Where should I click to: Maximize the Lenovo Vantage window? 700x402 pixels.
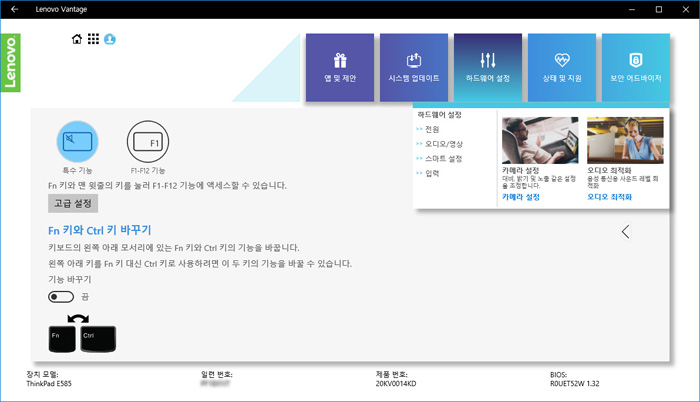(658, 9)
